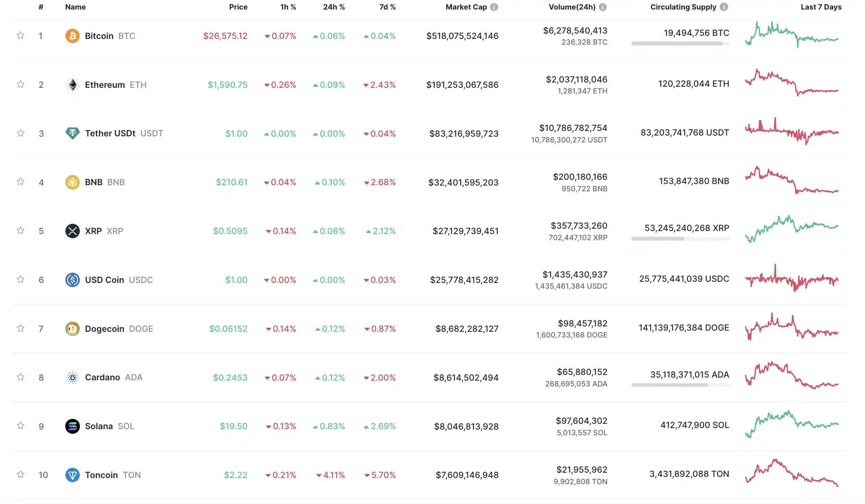Sort table by Price column header
Screen dimensions: 865x504
238,7
